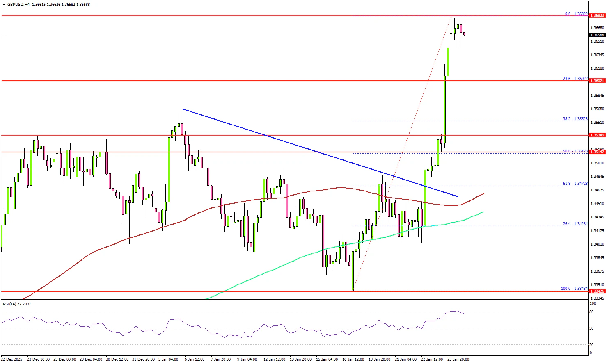Click the 76.4 Fibonacci level label

point(575,224)
